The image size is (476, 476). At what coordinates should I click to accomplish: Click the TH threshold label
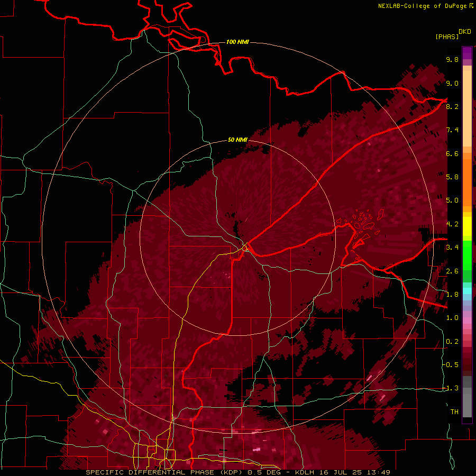[x=454, y=412]
